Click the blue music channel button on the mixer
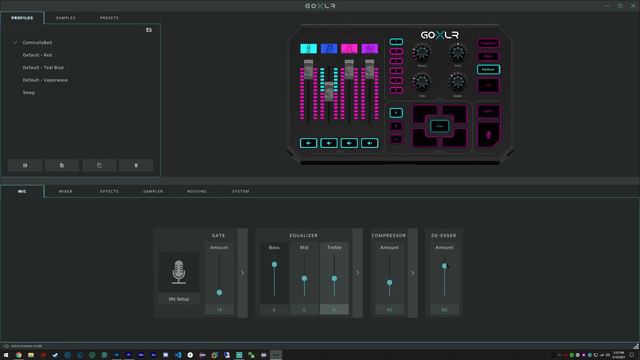 329,49
